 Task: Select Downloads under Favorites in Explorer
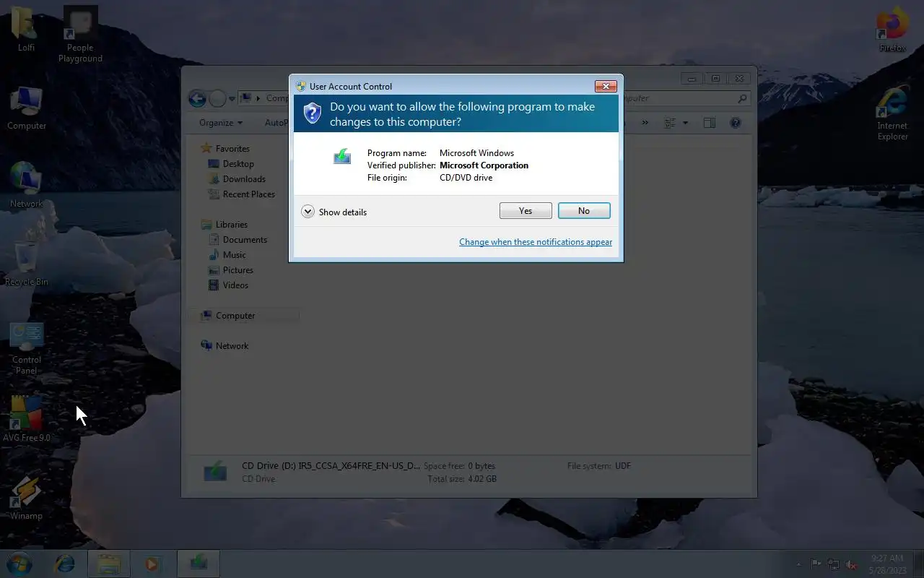pos(237,179)
